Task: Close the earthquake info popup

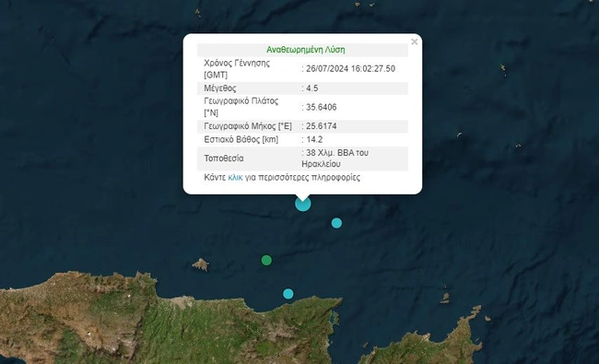Action: click(x=414, y=41)
